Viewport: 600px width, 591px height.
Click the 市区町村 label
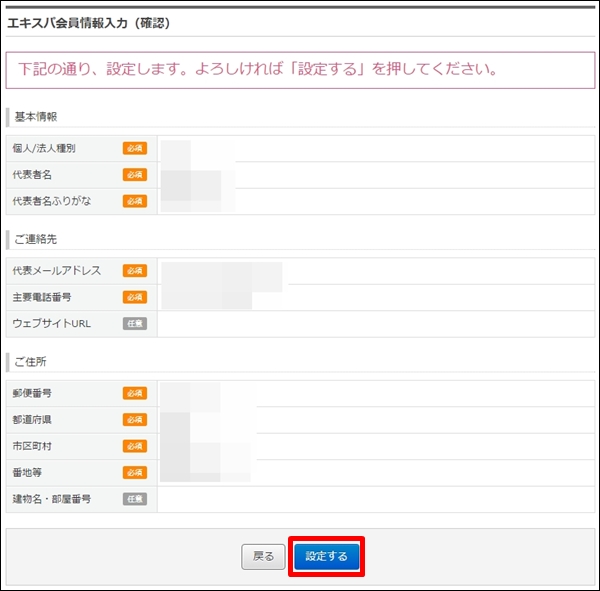(x=32, y=446)
